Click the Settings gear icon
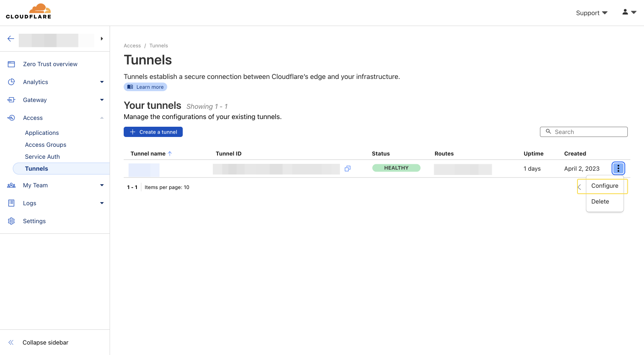Viewport: 644px width, 355px height. point(12,221)
